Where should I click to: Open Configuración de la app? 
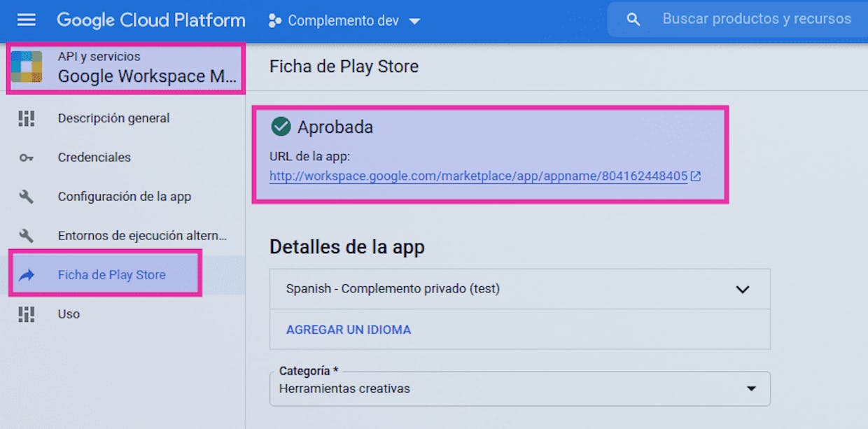(125, 197)
